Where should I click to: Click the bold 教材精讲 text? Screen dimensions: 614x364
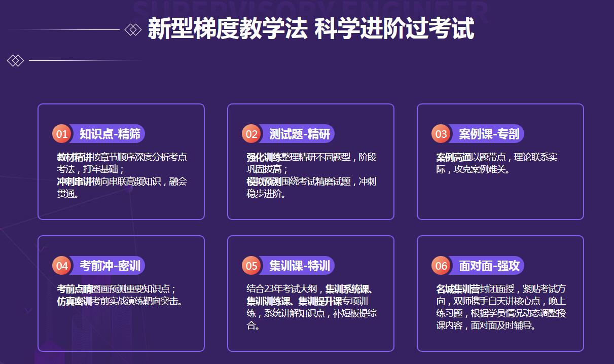(x=75, y=157)
